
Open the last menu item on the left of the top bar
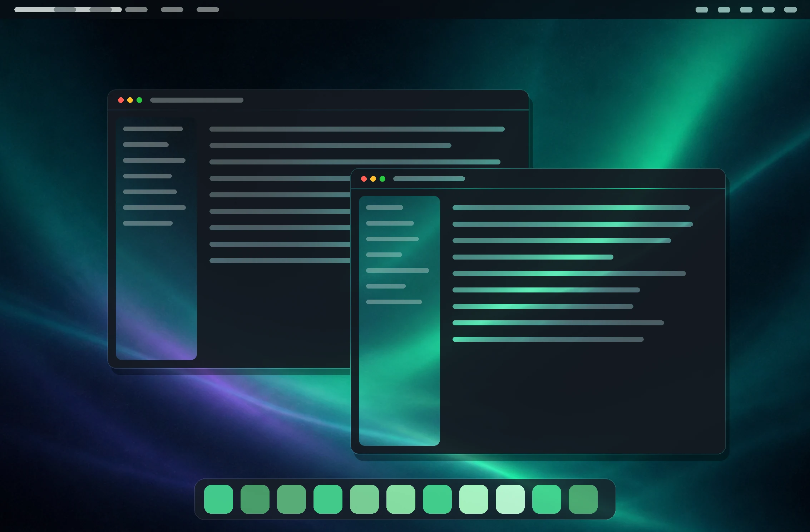click(208, 10)
